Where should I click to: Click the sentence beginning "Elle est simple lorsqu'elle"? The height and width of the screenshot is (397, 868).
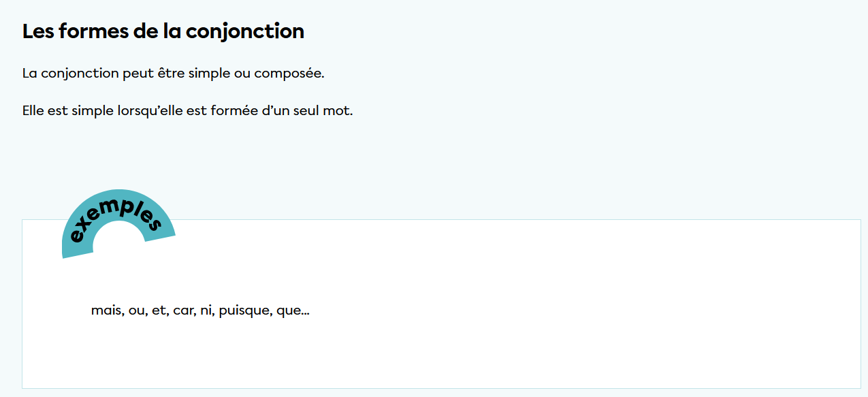click(x=187, y=110)
